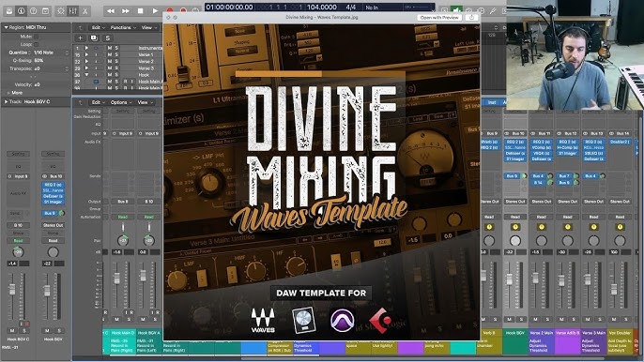Viewport: 644px width, 362px height.
Task: Click the Hook BGV volume fader in mixer
Action: [510, 279]
